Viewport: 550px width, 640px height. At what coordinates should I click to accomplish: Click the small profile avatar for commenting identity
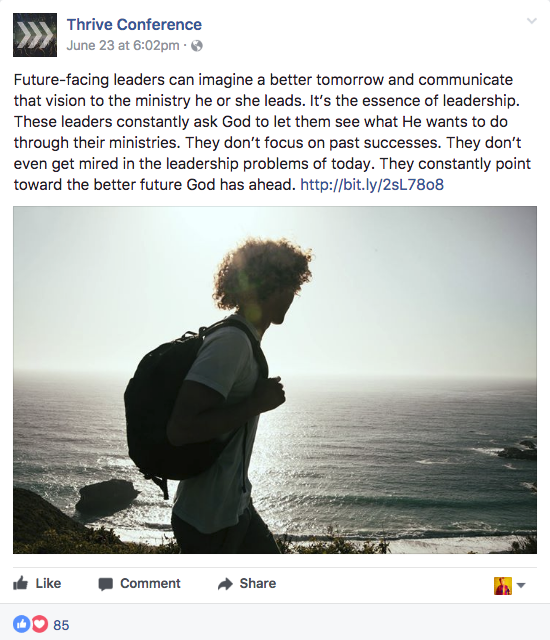[x=503, y=586]
